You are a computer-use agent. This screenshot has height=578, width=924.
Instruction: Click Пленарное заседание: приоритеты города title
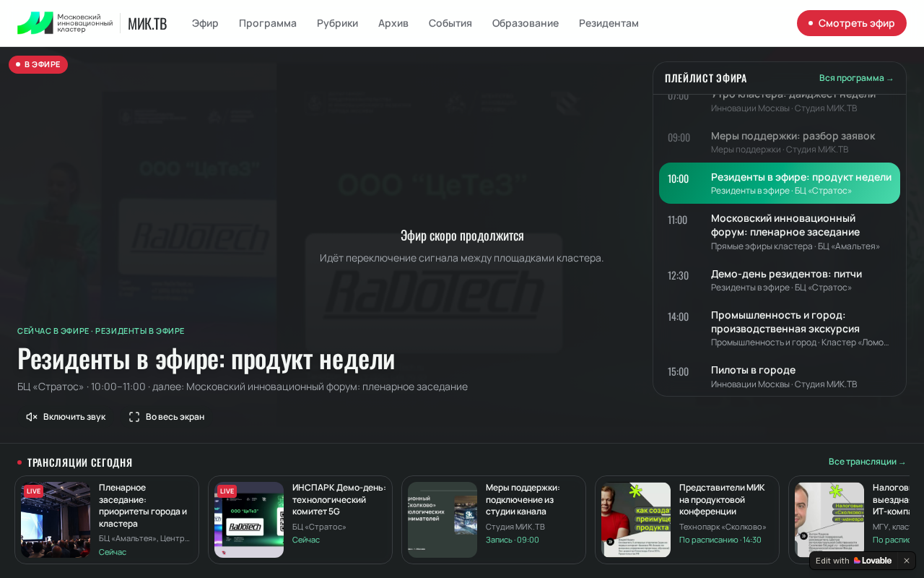[144, 505]
